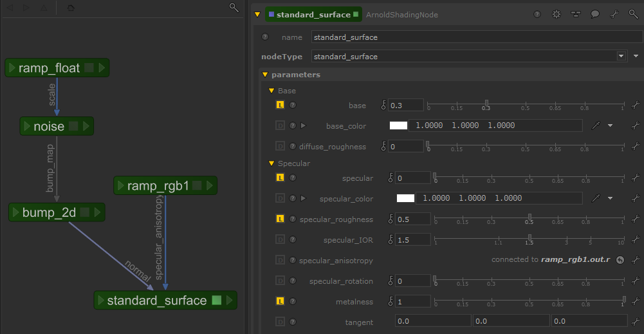Click the wrench icon on base_color row
The height and width of the screenshot is (334, 644).
pyautogui.click(x=636, y=125)
